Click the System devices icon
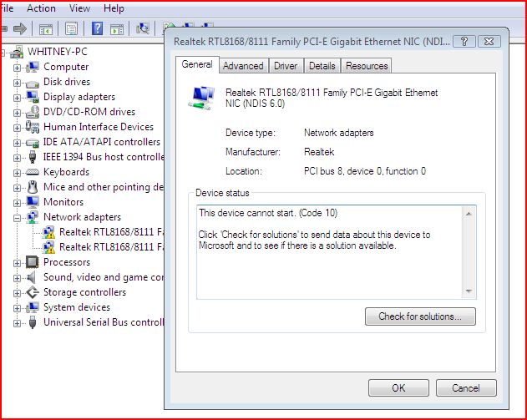527x420 pixels. (33, 307)
